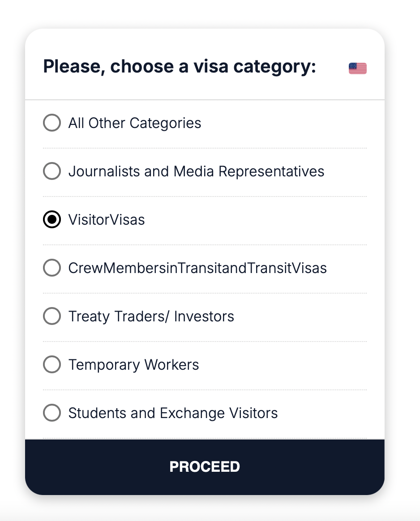Screen dimensions: 420x521
Task: Click the 'VisitorVisas' option label
Action: 107,220
